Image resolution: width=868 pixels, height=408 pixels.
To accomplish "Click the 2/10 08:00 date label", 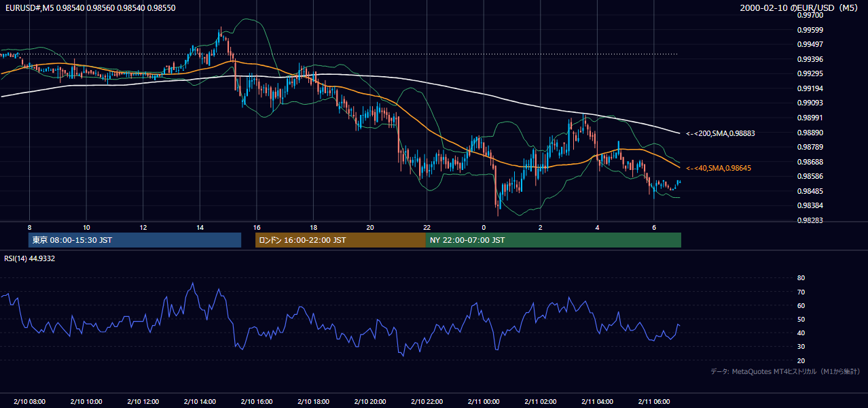I will 29,401.
